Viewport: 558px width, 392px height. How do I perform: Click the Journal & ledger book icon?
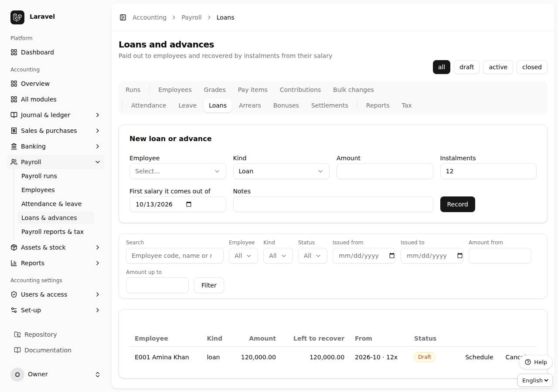point(14,115)
